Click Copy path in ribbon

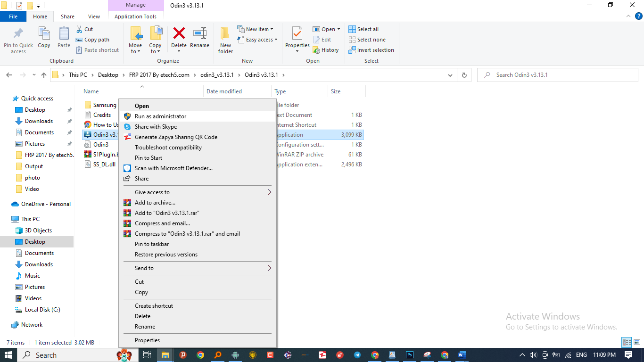point(93,40)
